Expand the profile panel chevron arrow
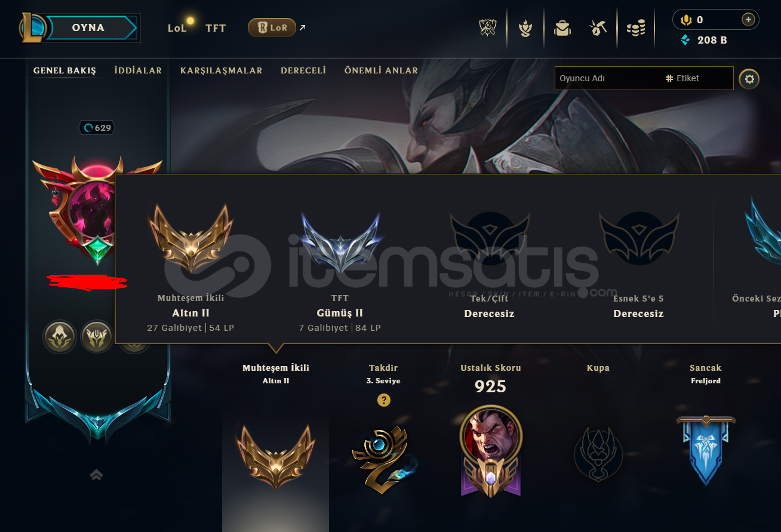This screenshot has width=781, height=532. (96, 475)
